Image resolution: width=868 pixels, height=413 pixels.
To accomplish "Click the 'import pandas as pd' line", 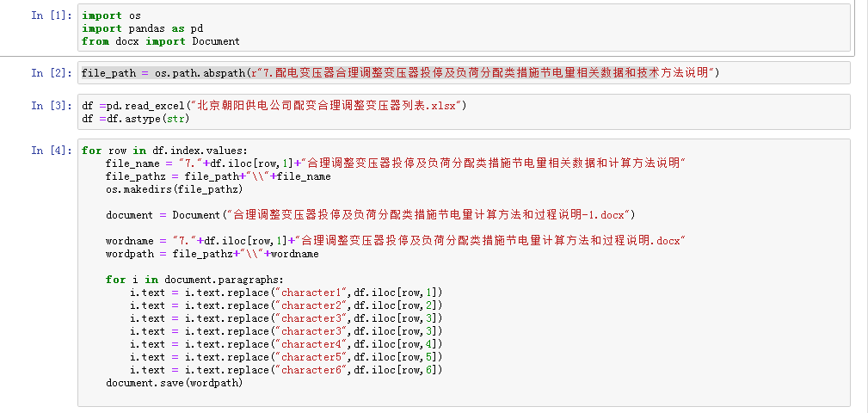I will (x=142, y=28).
